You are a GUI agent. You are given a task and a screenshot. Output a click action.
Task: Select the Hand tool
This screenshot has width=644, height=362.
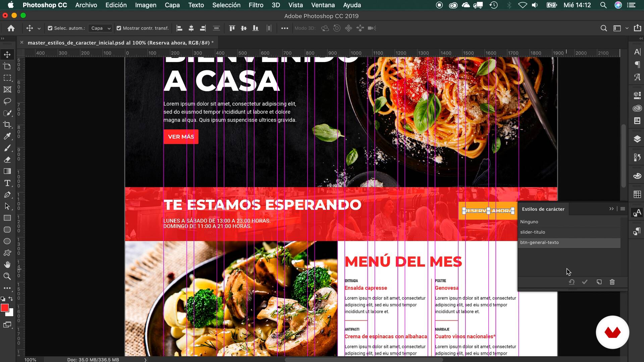pyautogui.click(x=7, y=265)
